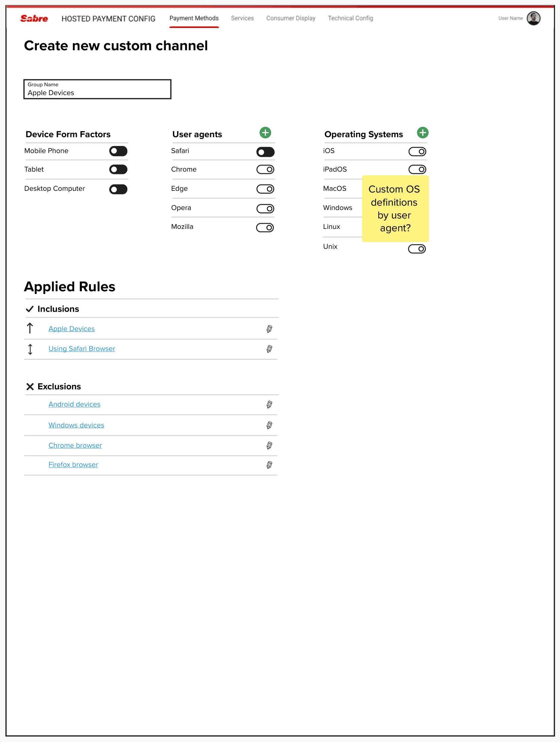Edit the Firefox browser exclusion pencil icon
This screenshot has height=742, width=560.
coord(269,465)
